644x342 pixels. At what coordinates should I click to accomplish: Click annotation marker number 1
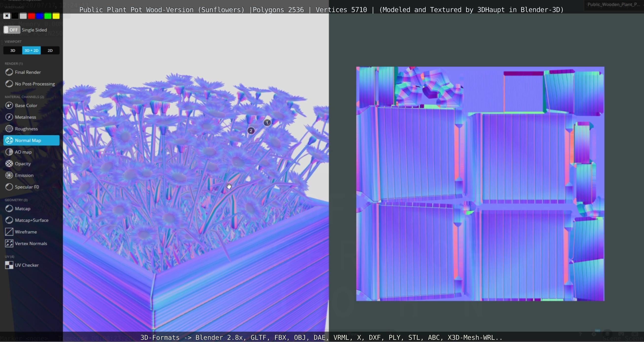[x=267, y=123]
